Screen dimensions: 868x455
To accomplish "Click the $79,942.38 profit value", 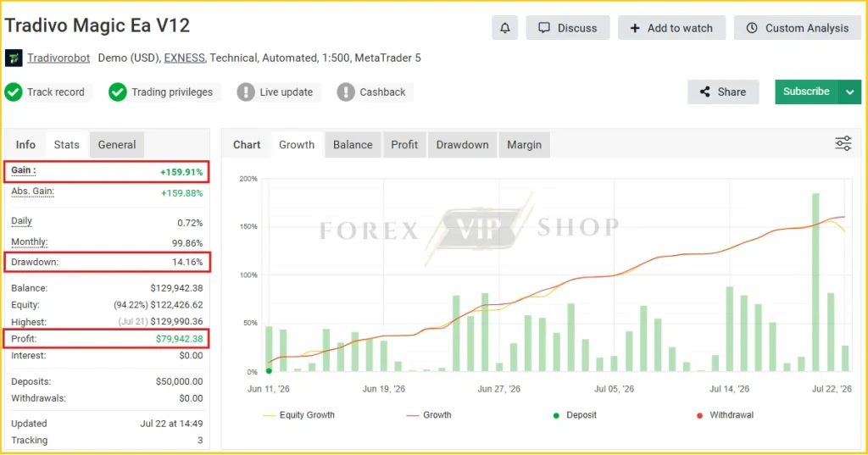I will tap(180, 338).
